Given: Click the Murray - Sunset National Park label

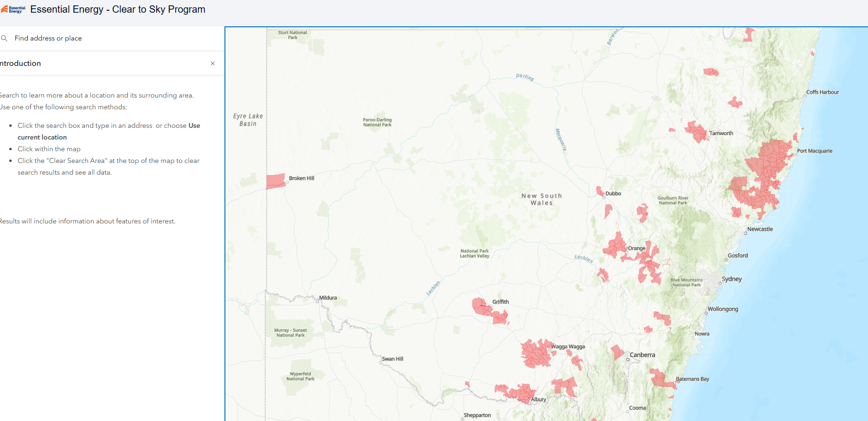Looking at the screenshot, I should click(290, 333).
